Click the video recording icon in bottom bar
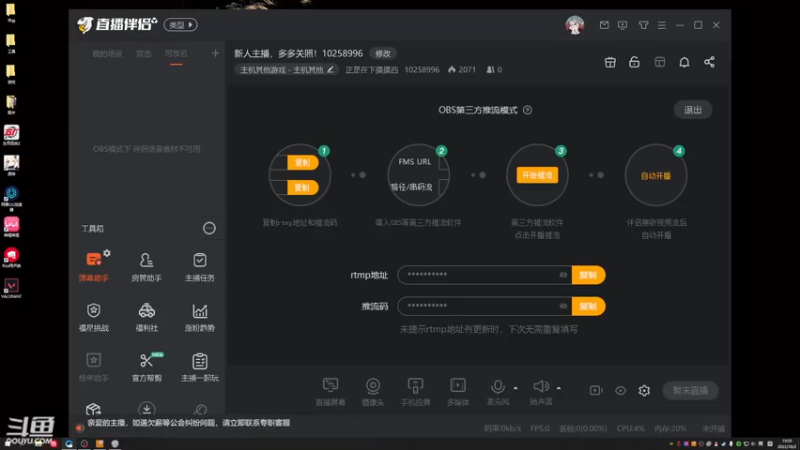This screenshot has height=450, width=800. pyautogui.click(x=595, y=390)
